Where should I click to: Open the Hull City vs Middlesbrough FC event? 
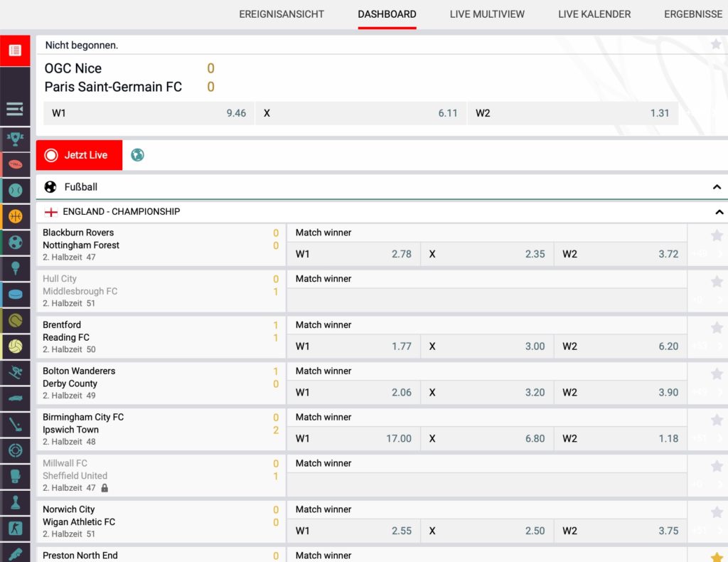coord(161,291)
